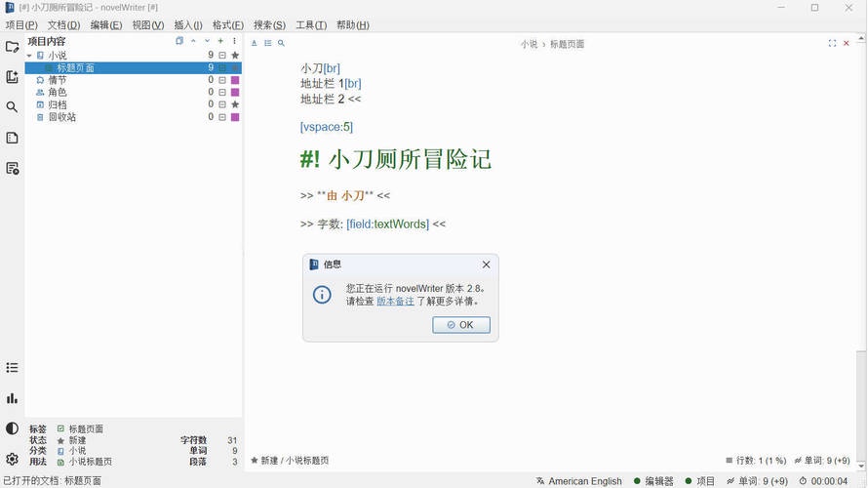Toggle the light/dark theme icon
The width and height of the screenshot is (868, 488).
[12, 428]
